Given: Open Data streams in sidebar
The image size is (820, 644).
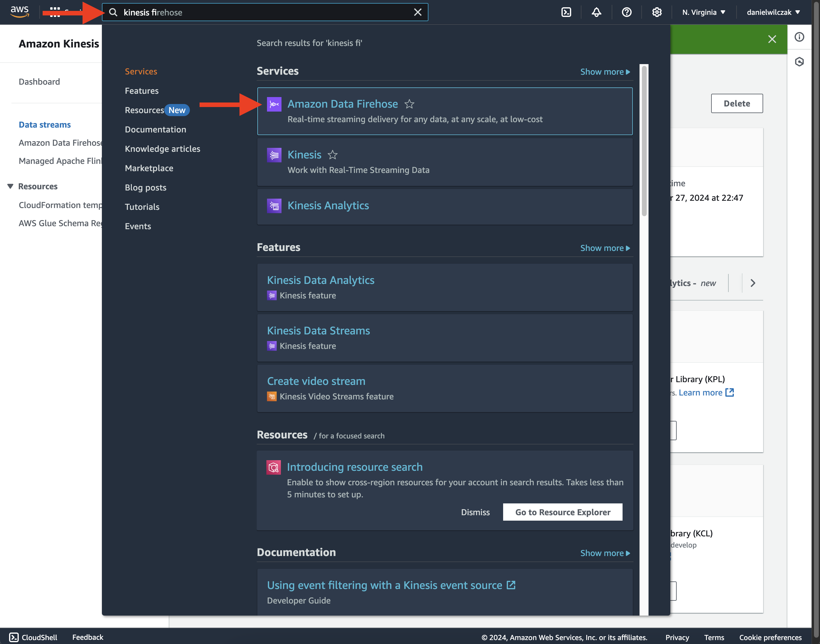Looking at the screenshot, I should coord(45,125).
